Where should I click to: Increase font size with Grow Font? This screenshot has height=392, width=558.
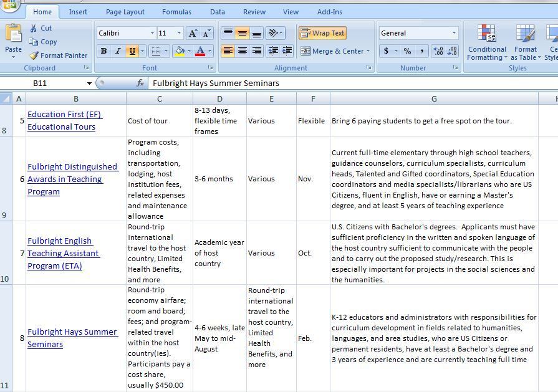click(x=193, y=34)
